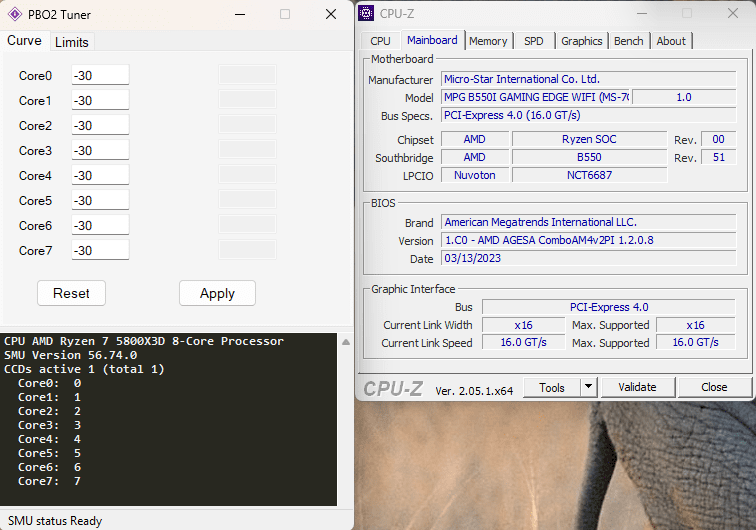This screenshot has width=756, height=530.
Task: Open the Memory tab in CPU-Z
Action: (488, 41)
